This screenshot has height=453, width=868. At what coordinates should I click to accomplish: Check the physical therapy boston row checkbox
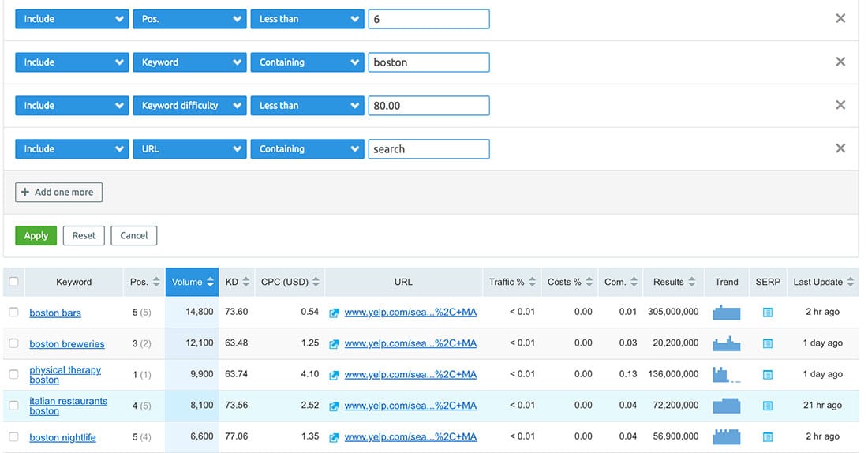[x=13, y=374]
